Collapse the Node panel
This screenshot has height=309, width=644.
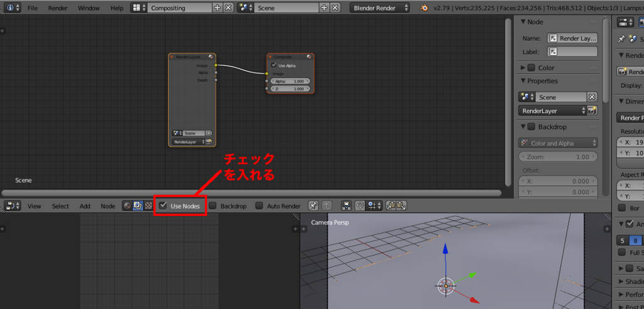pos(523,22)
